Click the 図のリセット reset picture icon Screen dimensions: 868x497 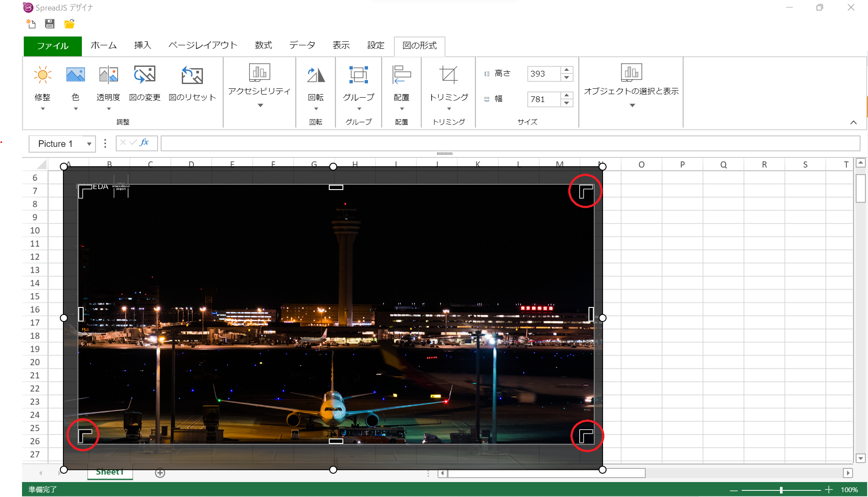pos(192,75)
